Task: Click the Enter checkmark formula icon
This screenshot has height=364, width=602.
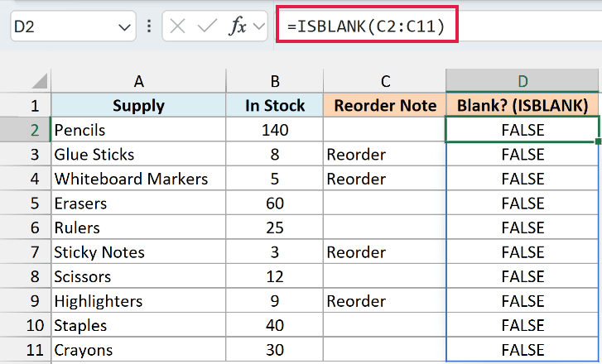Action: tap(207, 26)
